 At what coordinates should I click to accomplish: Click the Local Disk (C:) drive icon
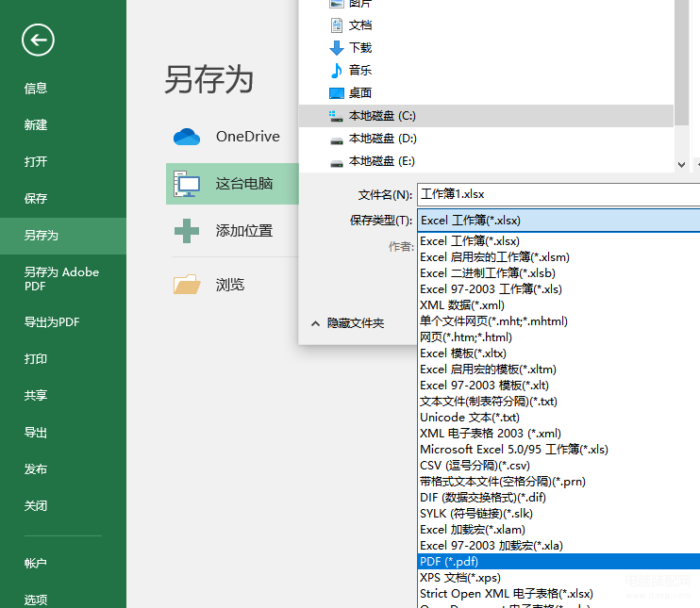pos(337,116)
